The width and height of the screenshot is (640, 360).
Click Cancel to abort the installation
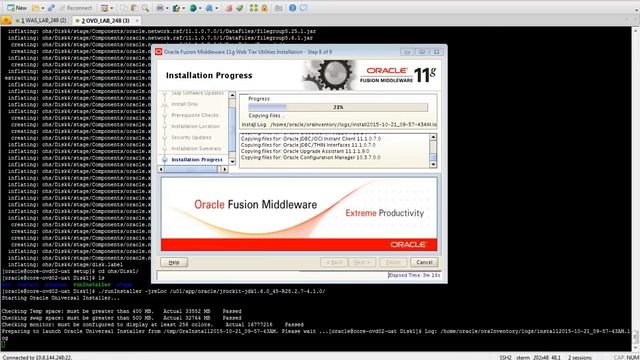tap(424, 262)
